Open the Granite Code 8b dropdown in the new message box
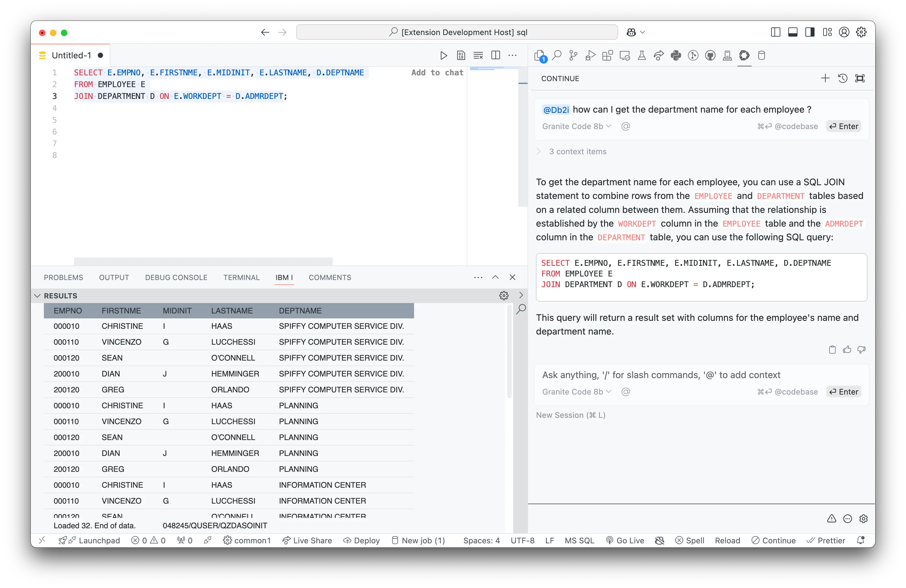The height and width of the screenshot is (588, 906). pyautogui.click(x=576, y=392)
